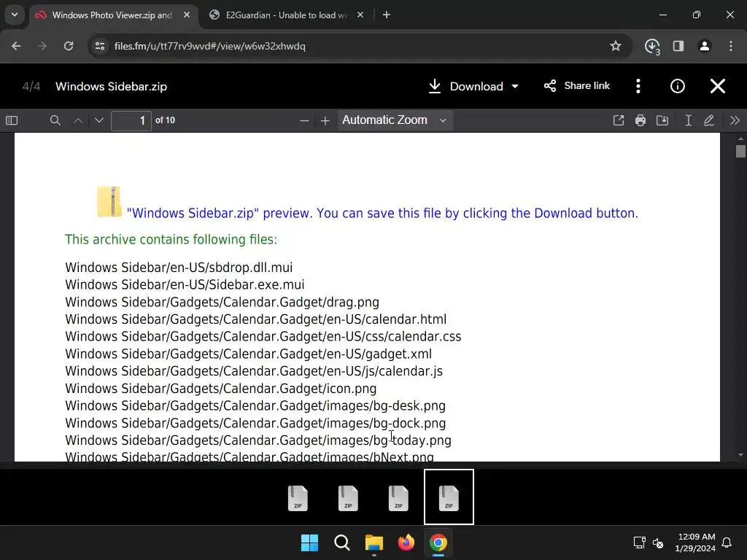Switch to the E2Guardian tab
This screenshot has width=747, height=560.
pyautogui.click(x=286, y=15)
